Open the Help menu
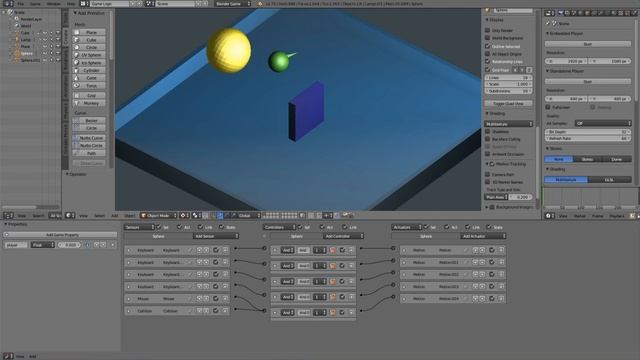Image resolution: width=640 pixels, height=360 pixels. pos(71,4)
